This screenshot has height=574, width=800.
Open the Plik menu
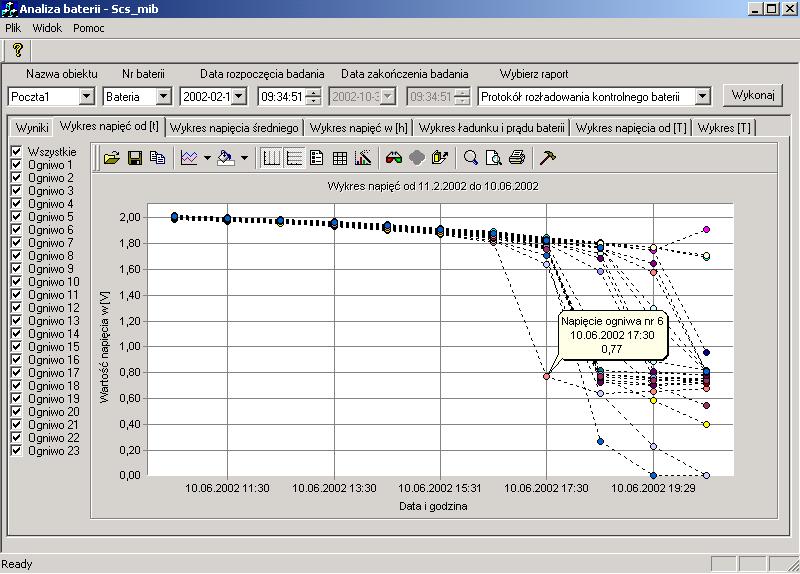tap(13, 29)
